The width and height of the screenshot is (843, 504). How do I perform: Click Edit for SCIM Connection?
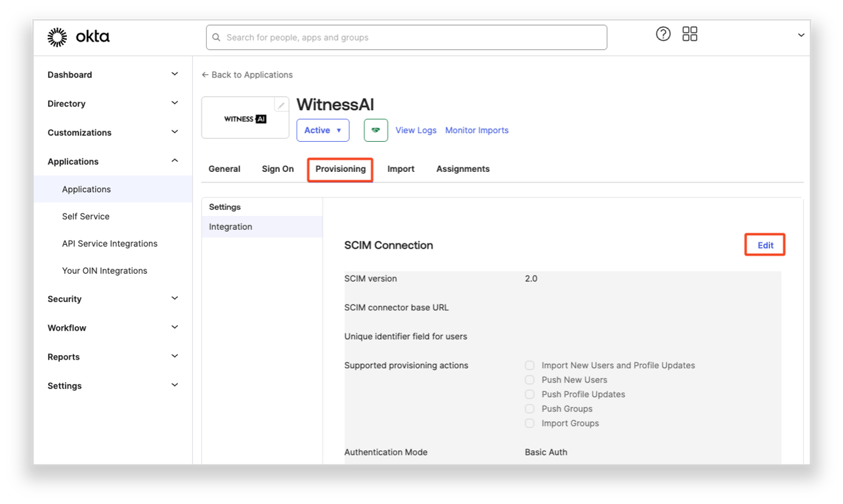[766, 245]
